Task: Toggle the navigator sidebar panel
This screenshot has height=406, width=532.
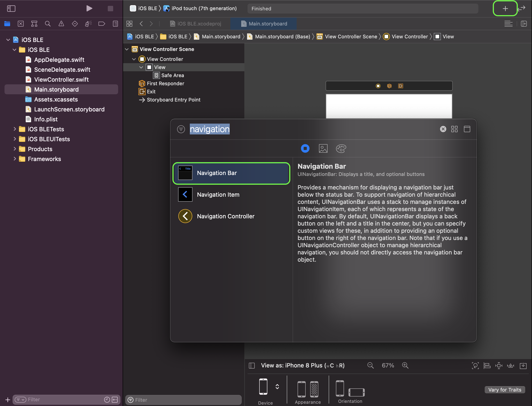Action: [11, 9]
